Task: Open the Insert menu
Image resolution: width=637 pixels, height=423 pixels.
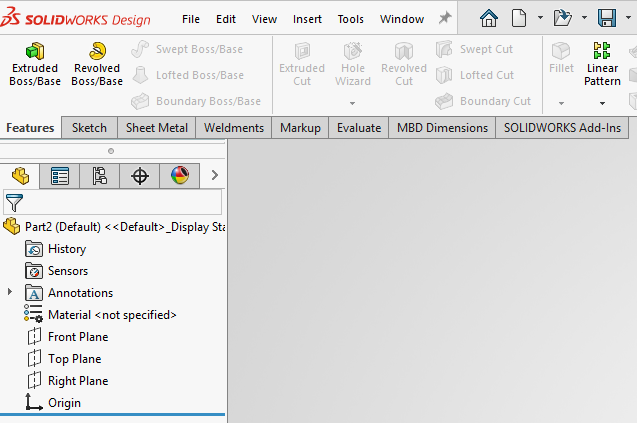Action: (x=307, y=19)
